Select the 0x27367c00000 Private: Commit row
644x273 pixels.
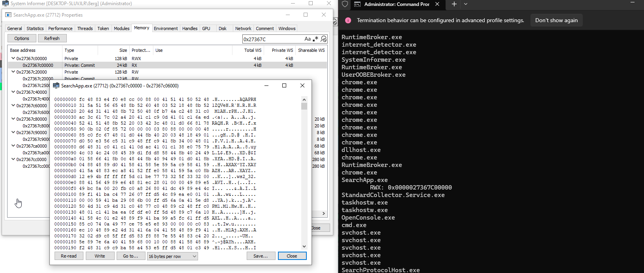(168, 65)
